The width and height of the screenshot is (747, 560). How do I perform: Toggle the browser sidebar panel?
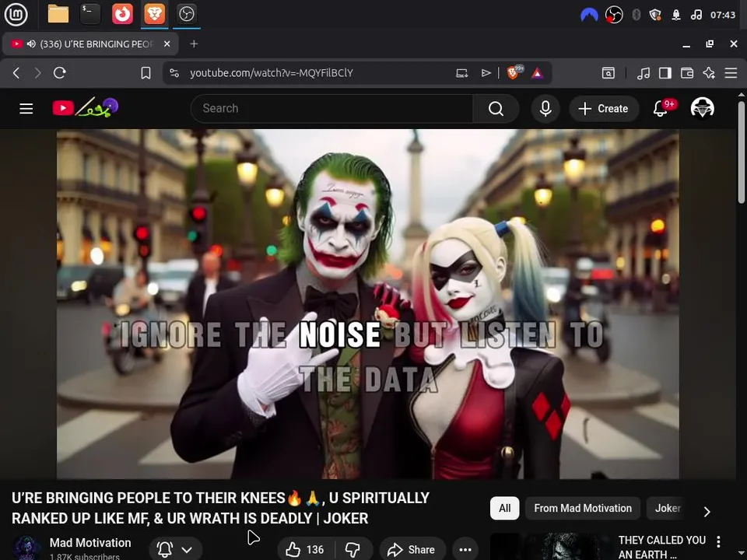[x=665, y=73]
